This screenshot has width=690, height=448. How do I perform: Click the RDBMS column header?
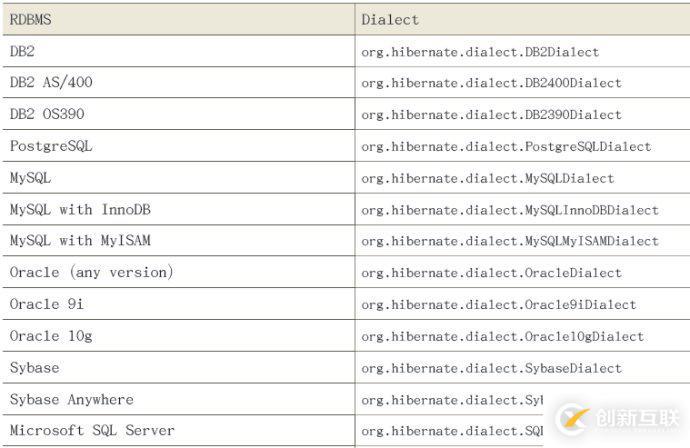coord(32,19)
